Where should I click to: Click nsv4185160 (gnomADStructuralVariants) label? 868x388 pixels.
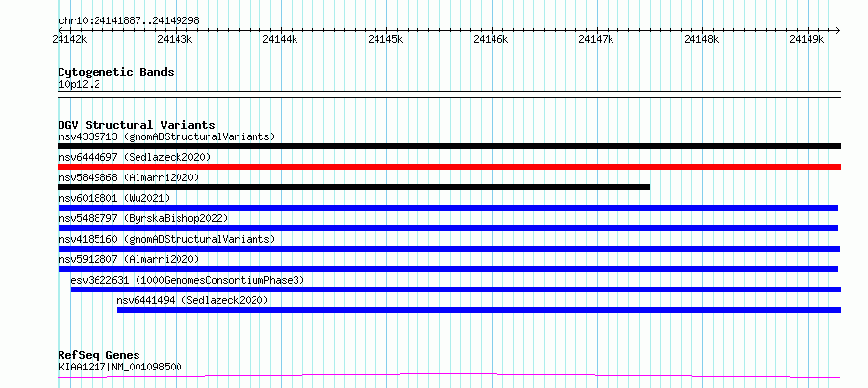[167, 239]
